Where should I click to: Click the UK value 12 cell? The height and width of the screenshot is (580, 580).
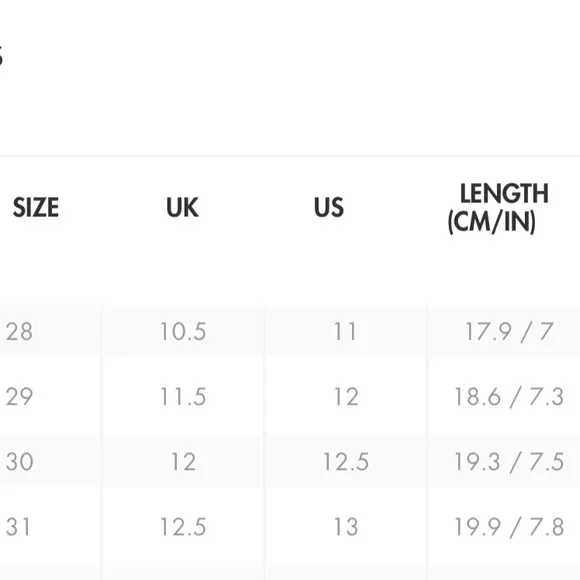tap(183, 462)
